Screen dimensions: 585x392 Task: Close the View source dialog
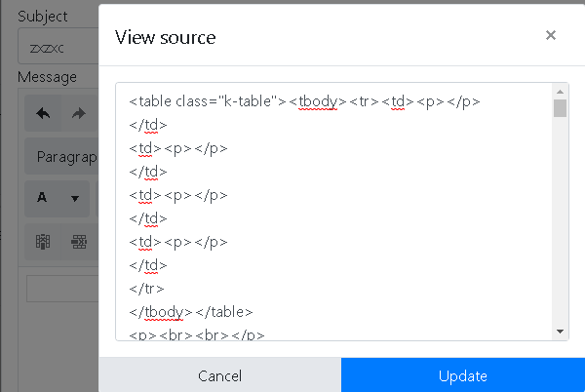click(551, 36)
